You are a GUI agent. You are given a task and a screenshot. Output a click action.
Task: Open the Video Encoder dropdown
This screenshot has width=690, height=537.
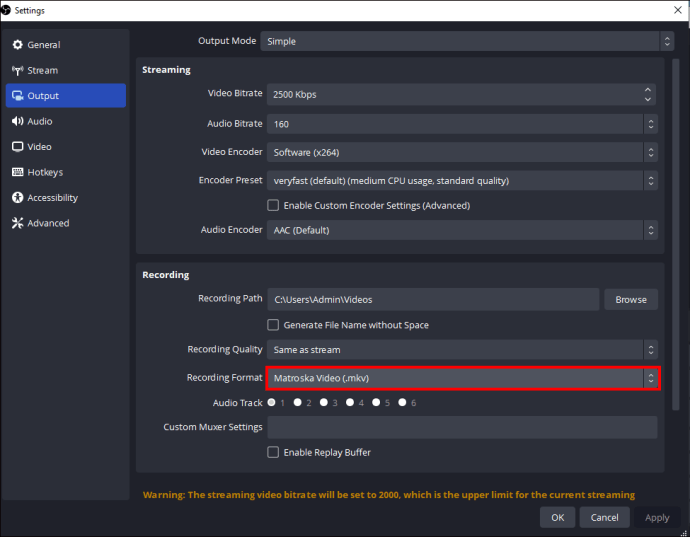coord(462,152)
